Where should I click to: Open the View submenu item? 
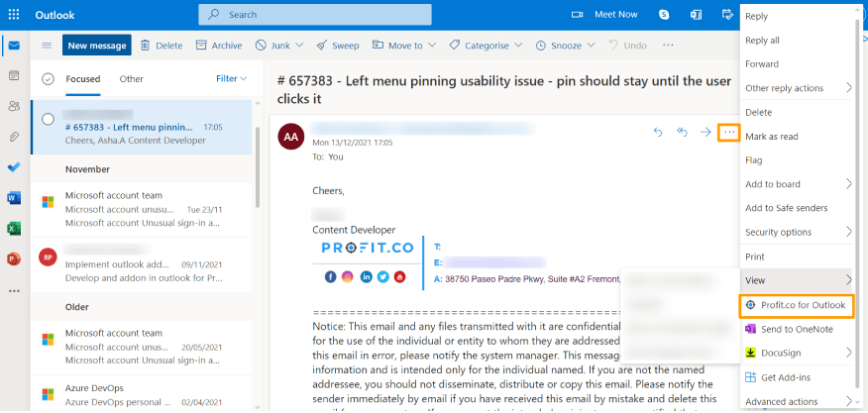click(x=797, y=280)
